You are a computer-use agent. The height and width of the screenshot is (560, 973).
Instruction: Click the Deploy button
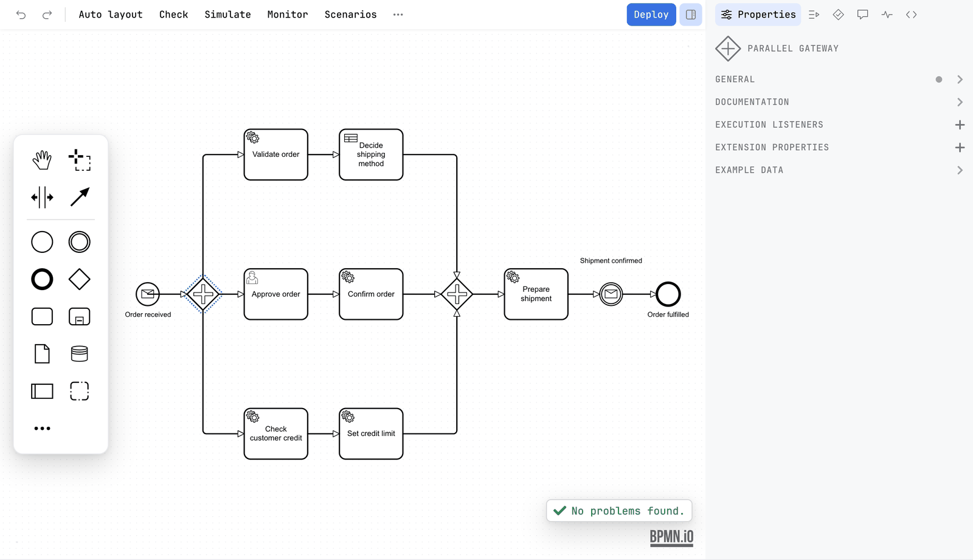click(x=651, y=15)
